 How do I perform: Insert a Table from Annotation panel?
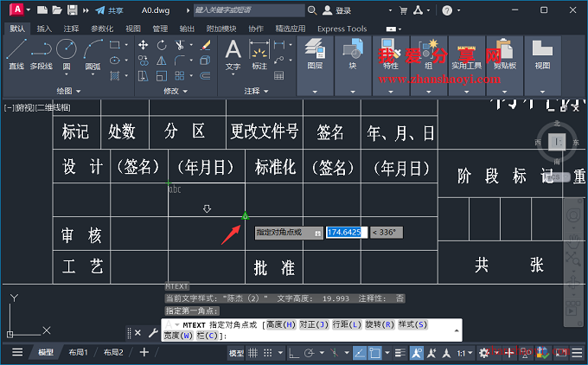click(279, 76)
